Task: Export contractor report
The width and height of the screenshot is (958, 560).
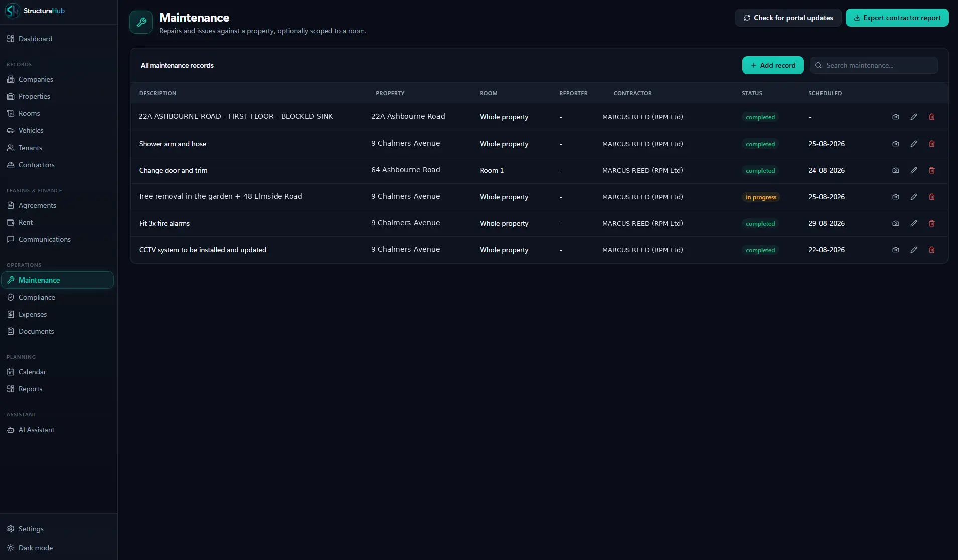Action: 897,18
